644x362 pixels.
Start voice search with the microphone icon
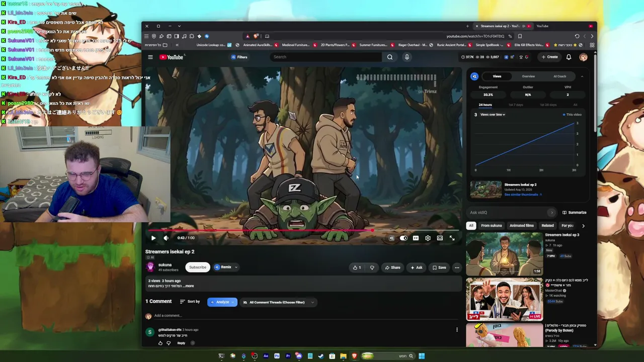point(407,57)
